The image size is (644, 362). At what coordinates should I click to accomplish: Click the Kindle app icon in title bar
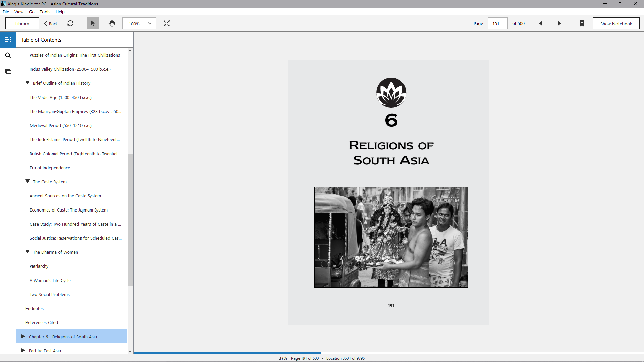point(3,4)
